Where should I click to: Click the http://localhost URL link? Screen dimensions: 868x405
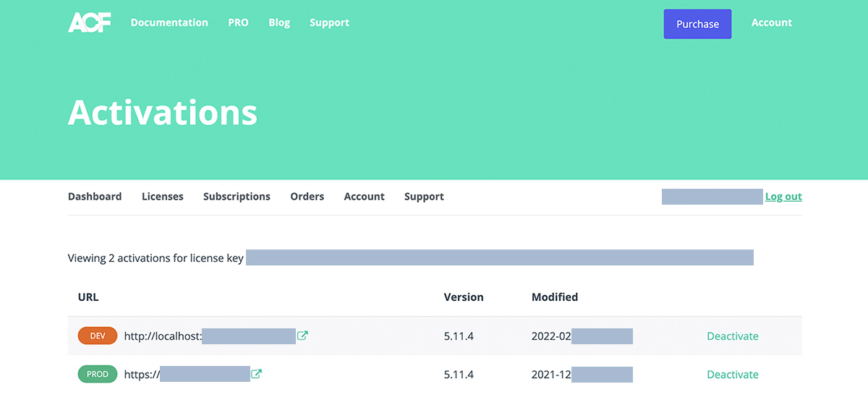coord(210,336)
